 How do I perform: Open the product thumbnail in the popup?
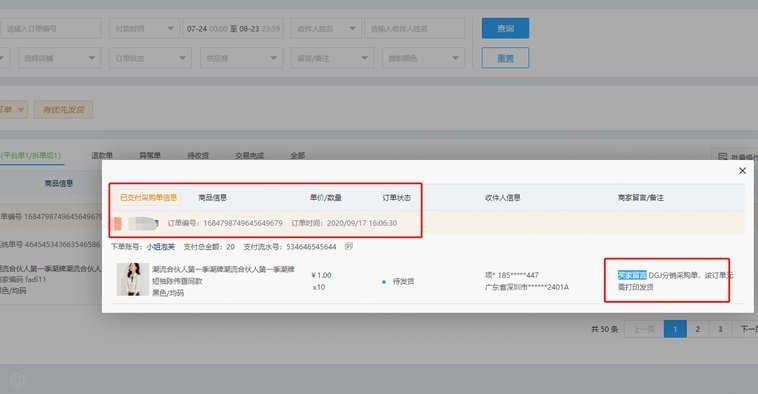click(133, 279)
